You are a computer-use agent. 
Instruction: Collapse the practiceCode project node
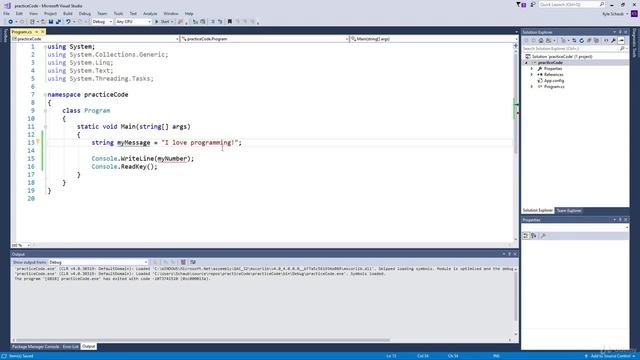pyautogui.click(x=526, y=62)
